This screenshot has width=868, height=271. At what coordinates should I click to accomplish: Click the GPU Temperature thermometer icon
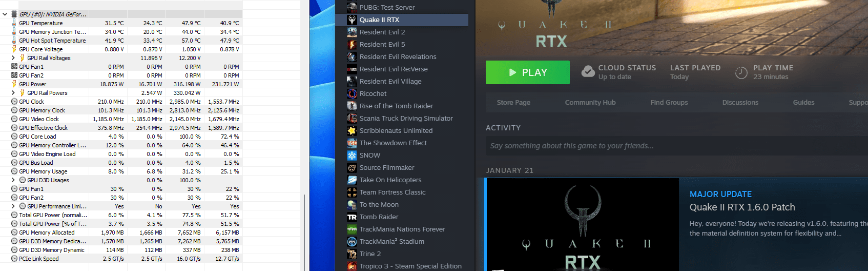pyautogui.click(x=14, y=23)
